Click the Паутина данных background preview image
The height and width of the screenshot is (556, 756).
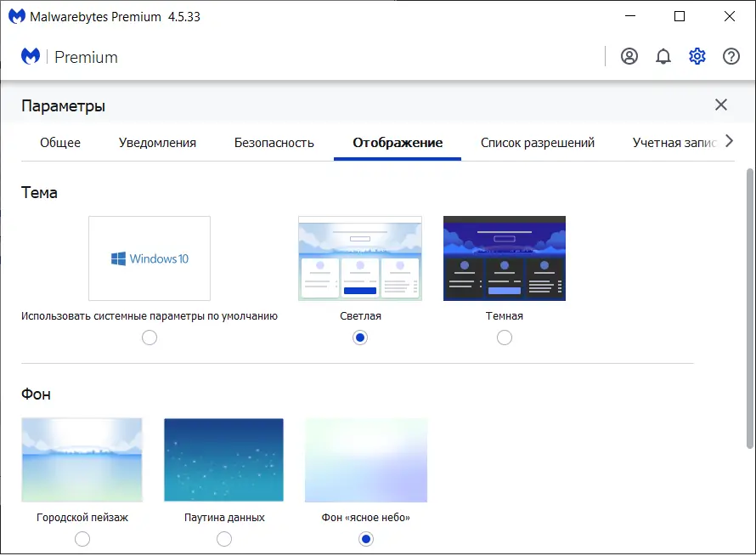click(x=223, y=459)
